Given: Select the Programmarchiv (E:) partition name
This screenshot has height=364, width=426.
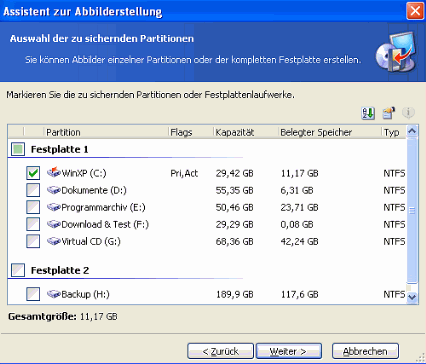Looking at the screenshot, I should (103, 207).
